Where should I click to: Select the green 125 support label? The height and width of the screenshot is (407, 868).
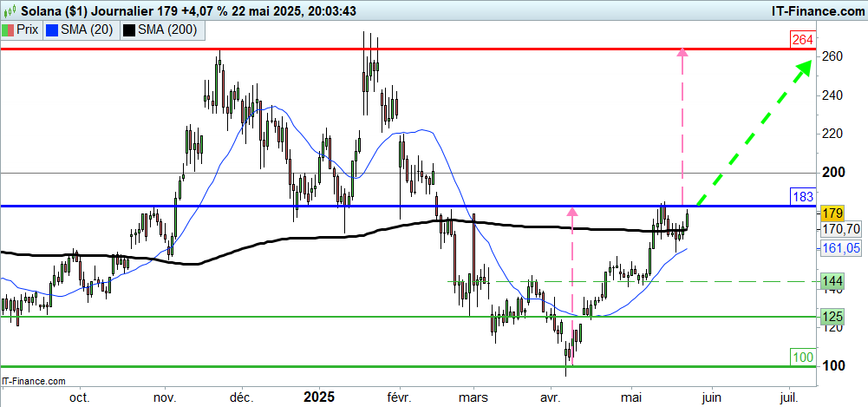832,316
